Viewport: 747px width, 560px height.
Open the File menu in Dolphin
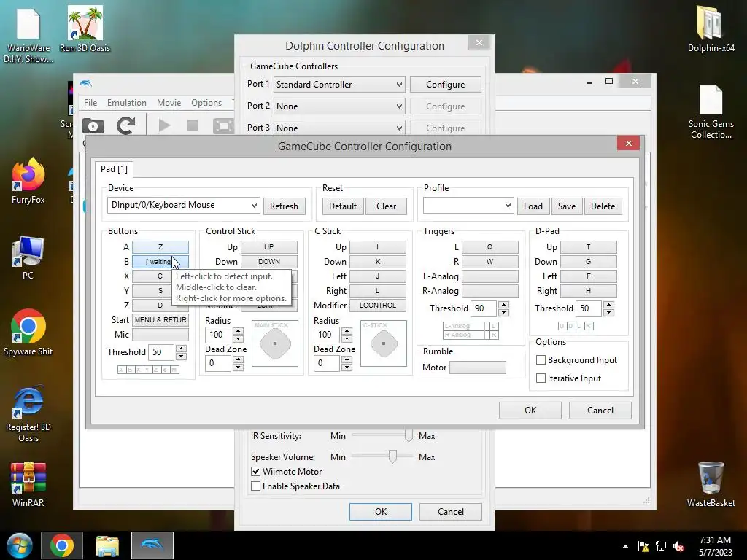pyautogui.click(x=90, y=102)
